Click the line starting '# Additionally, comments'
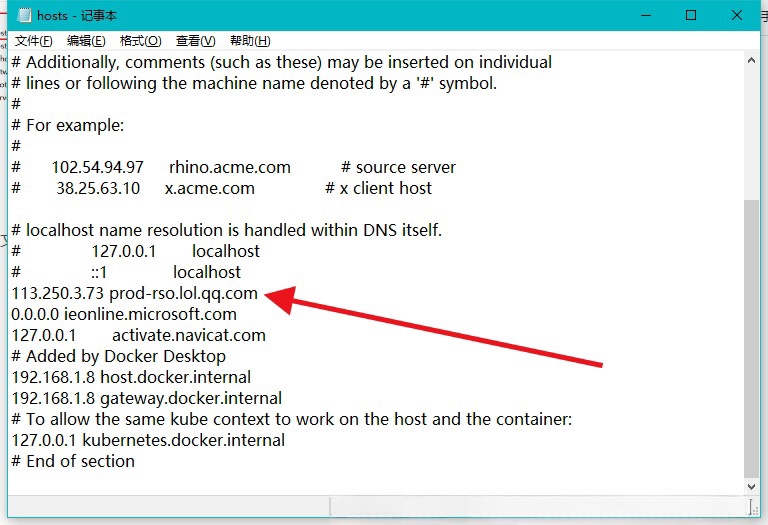 coord(282,63)
